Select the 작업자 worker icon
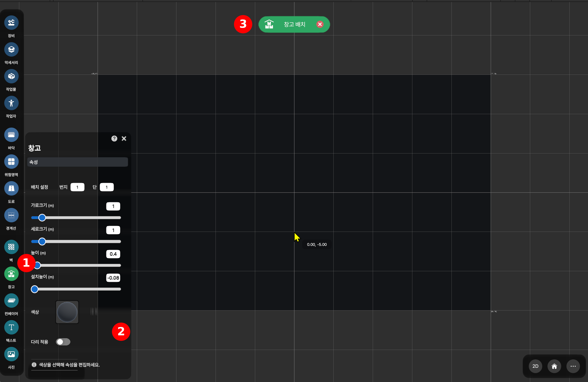 pyautogui.click(x=11, y=103)
